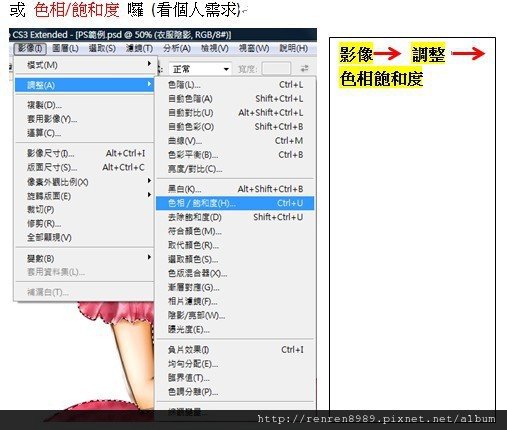Expand the 像素外觀比例(X) submenu
This screenshot has width=507, height=430.
click(x=84, y=182)
